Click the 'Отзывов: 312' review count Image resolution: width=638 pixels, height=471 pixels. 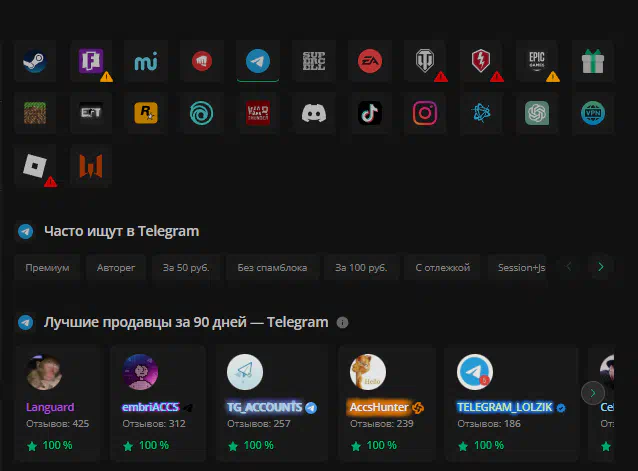click(x=154, y=424)
